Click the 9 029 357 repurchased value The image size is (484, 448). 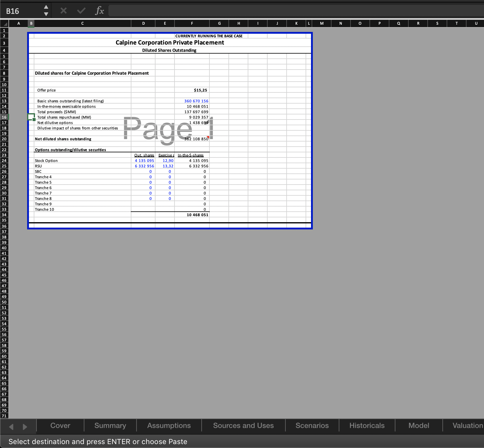click(x=199, y=117)
